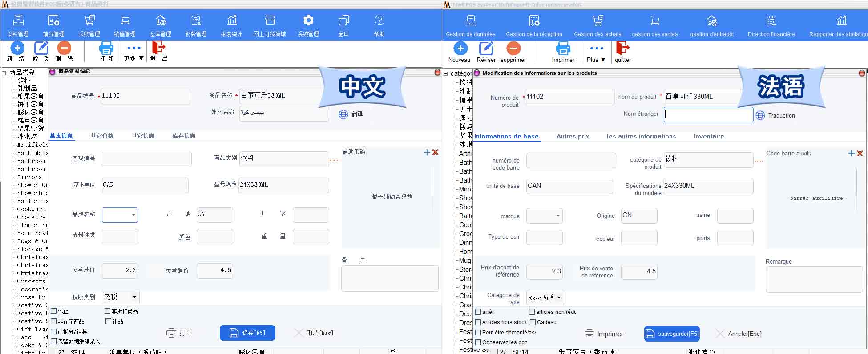Add auxiliary barcode with the 辅助条码 plus icon
Viewport: 868px width, 354px height.
click(x=427, y=152)
